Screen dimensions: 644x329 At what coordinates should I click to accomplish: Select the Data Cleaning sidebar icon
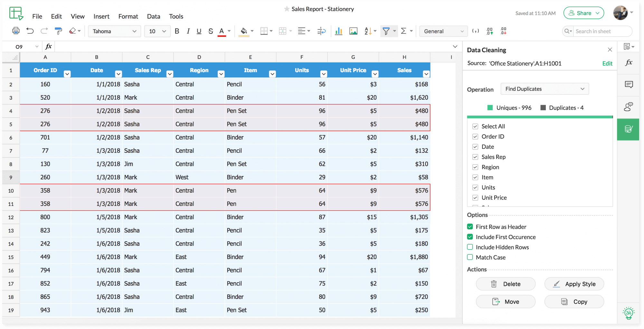(628, 129)
